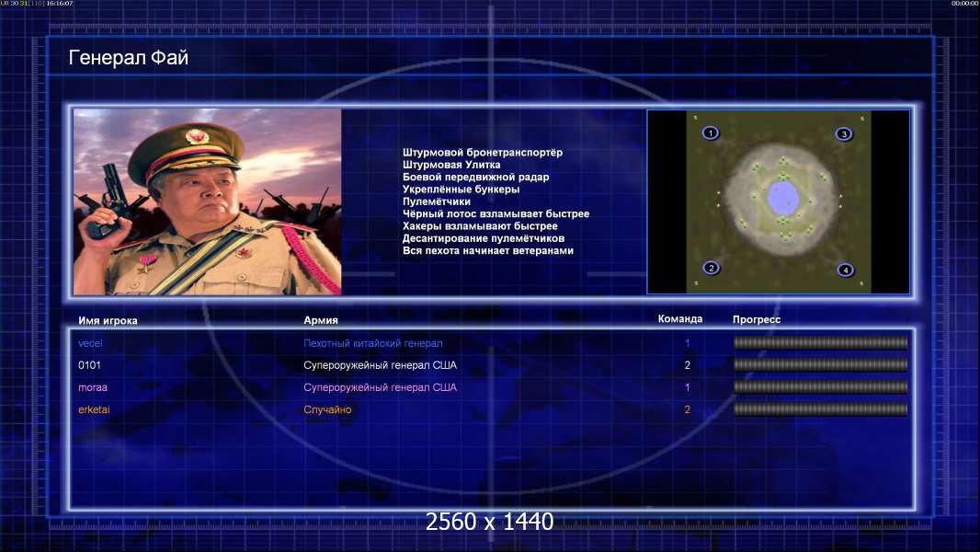Click 'Боевой передвижной радар' line
This screenshot has width=980, height=552.
[x=475, y=177]
